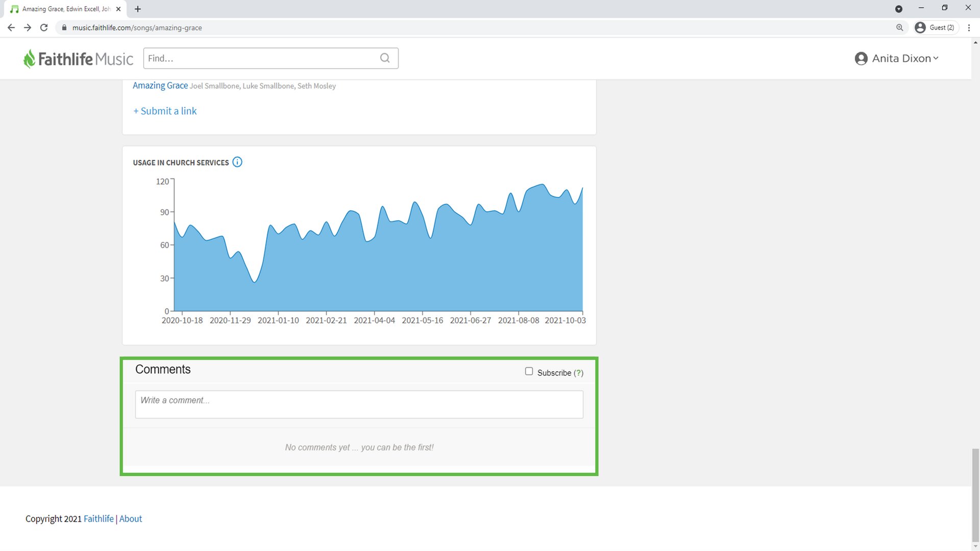The height and width of the screenshot is (551, 980).
Task: Open a new browser tab with plus icon
Action: point(138,9)
